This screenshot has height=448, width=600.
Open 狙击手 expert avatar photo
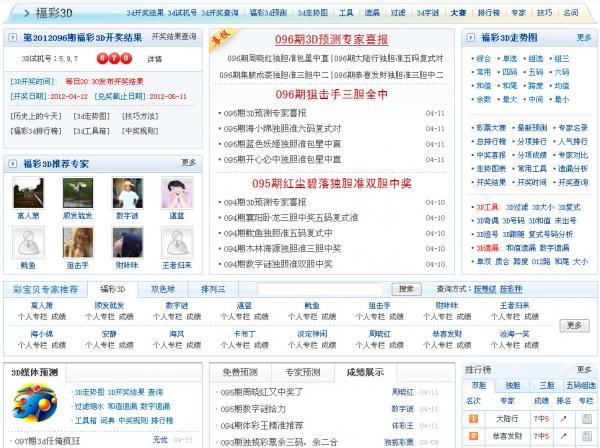(78, 243)
